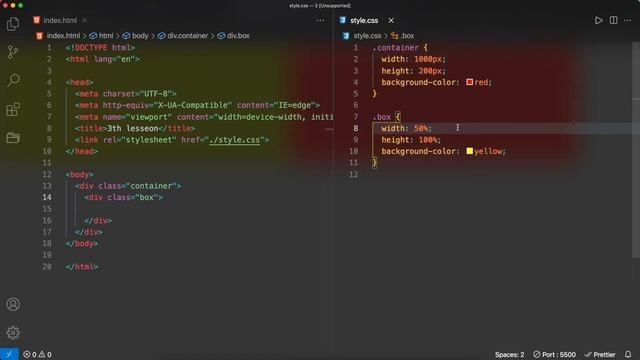Click the opening <body> tag line
The width and height of the screenshot is (640, 360).
(x=79, y=175)
